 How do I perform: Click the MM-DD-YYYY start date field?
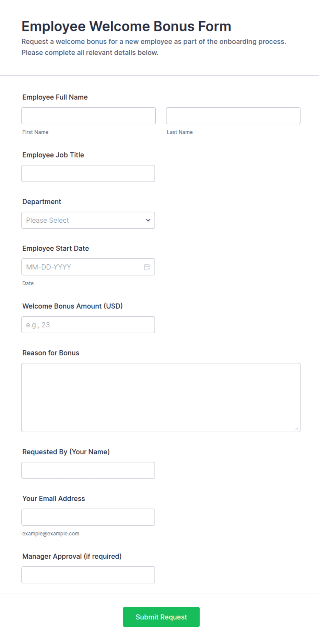coord(88,267)
